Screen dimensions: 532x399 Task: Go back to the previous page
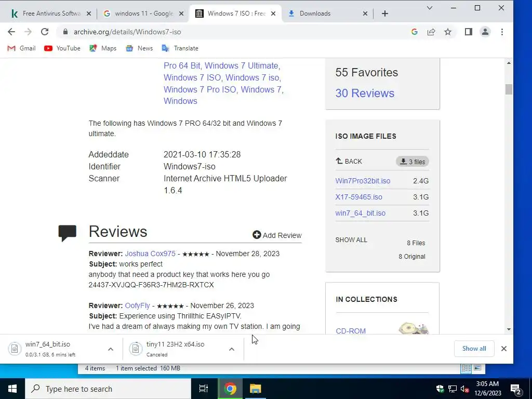tap(11, 32)
